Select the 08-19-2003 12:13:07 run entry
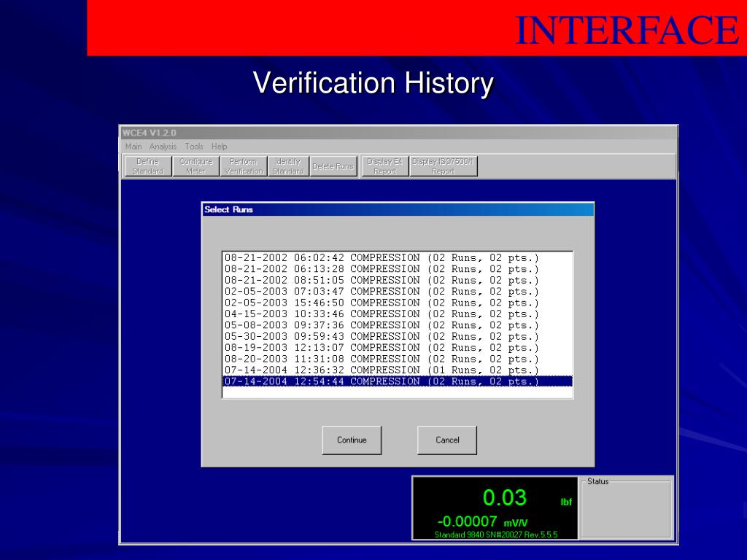Screen dimensions: 747x560 pos(398,348)
